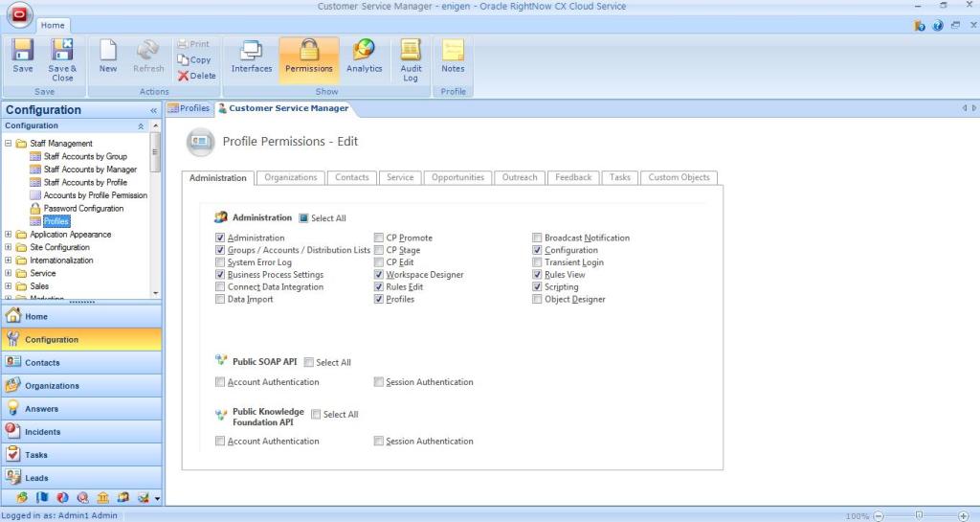Click the Delete icon in Actions group
Image resolution: width=980 pixels, height=522 pixels.
tap(196, 76)
